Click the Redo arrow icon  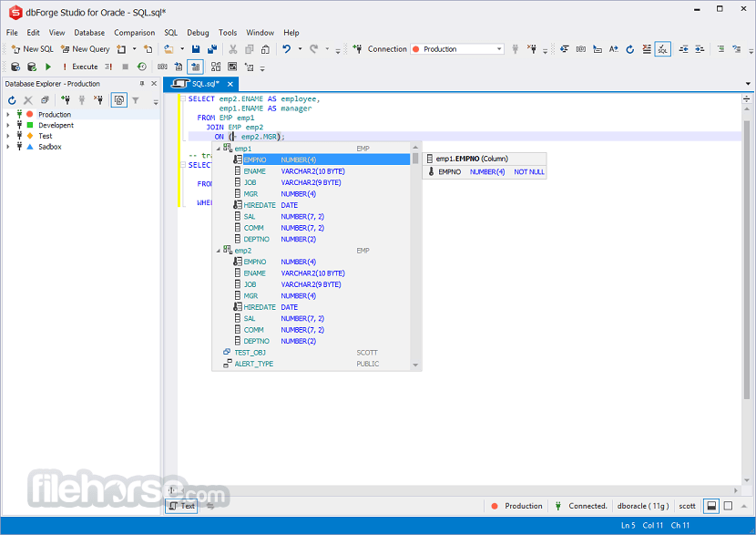(x=314, y=49)
